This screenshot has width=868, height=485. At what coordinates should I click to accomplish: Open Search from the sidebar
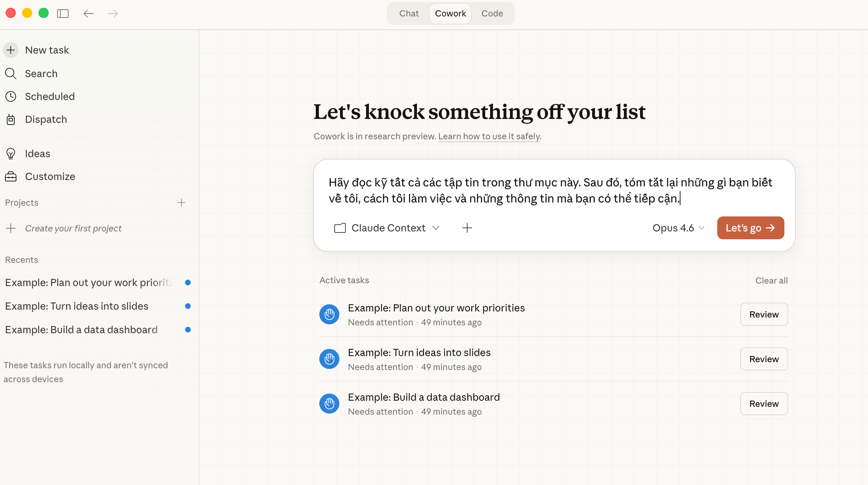pos(41,74)
